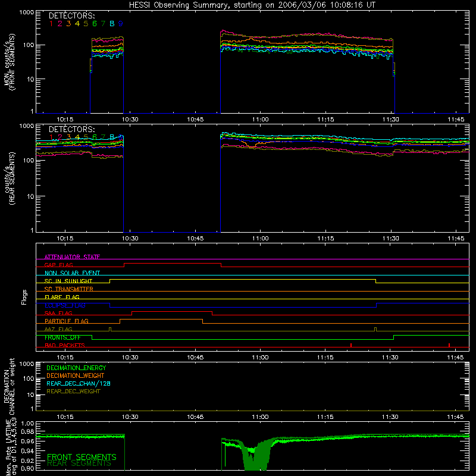
Task: Click the counts/s (REAR SEGMENTS) axis title
Action: pos(10,178)
